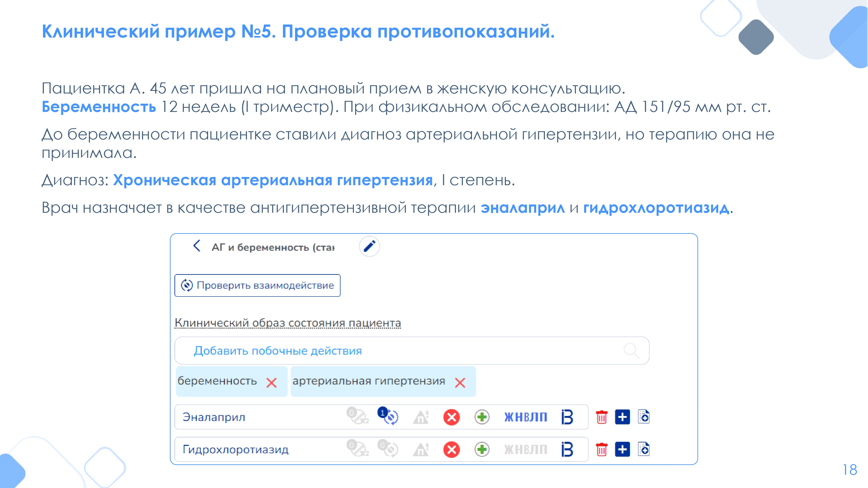Go back using the left chevron
868x488 pixels.
[197, 246]
